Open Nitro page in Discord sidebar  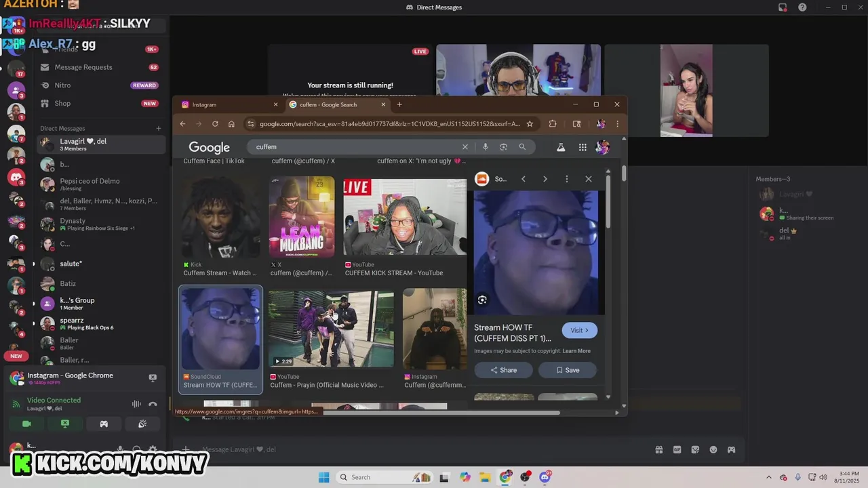click(100, 85)
